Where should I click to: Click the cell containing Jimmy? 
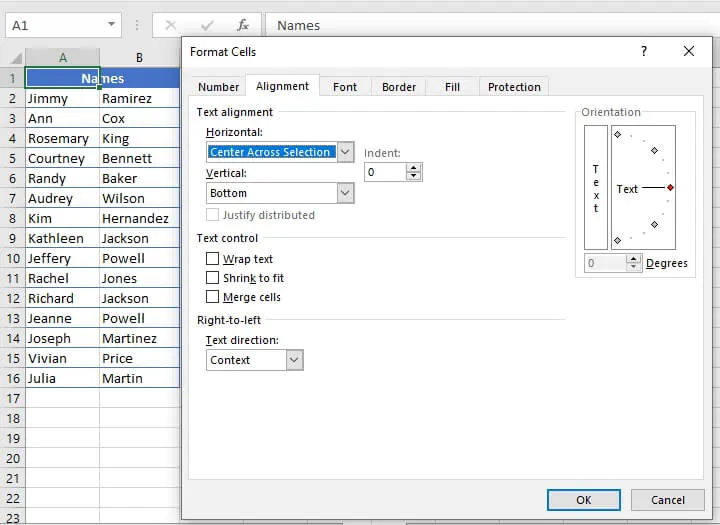tap(62, 98)
